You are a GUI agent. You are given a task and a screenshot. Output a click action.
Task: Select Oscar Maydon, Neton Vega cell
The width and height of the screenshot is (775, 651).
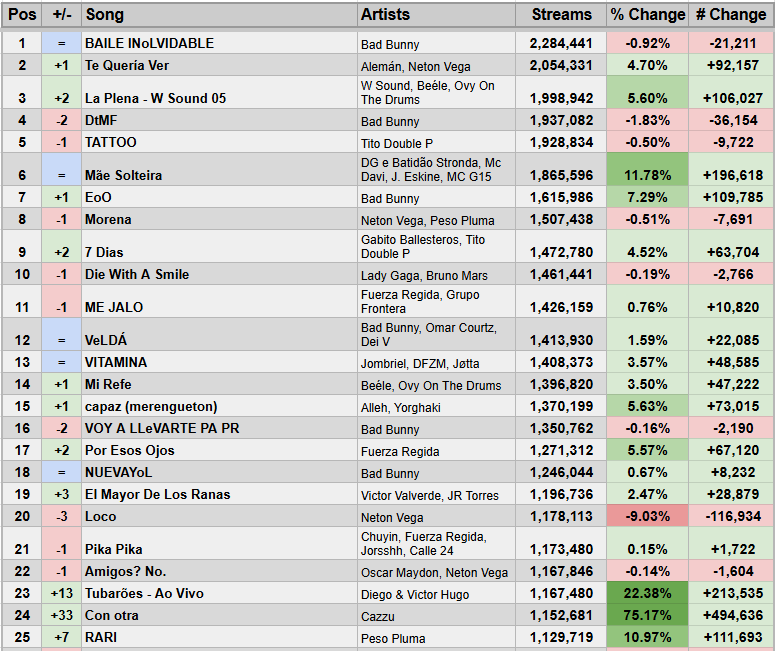(x=436, y=571)
